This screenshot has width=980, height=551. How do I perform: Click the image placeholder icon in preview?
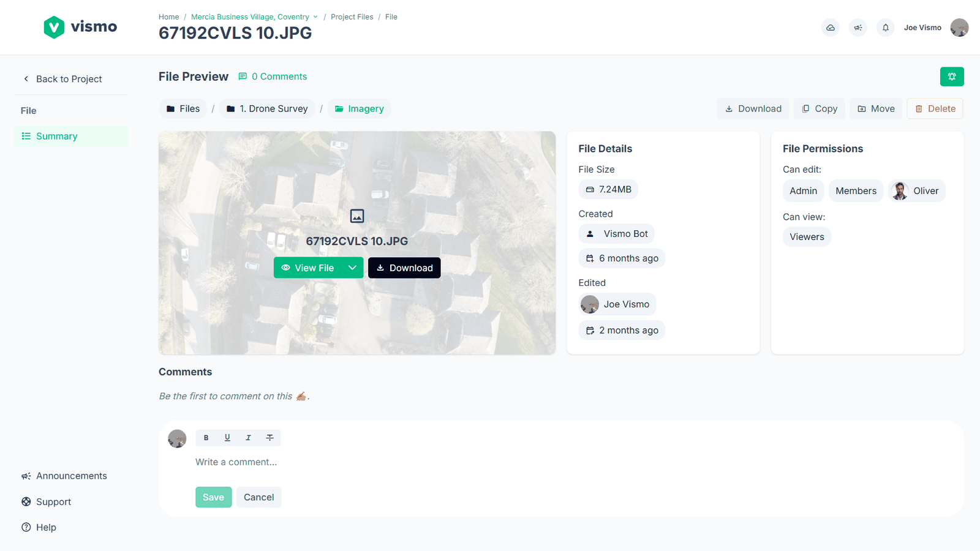[x=357, y=216]
